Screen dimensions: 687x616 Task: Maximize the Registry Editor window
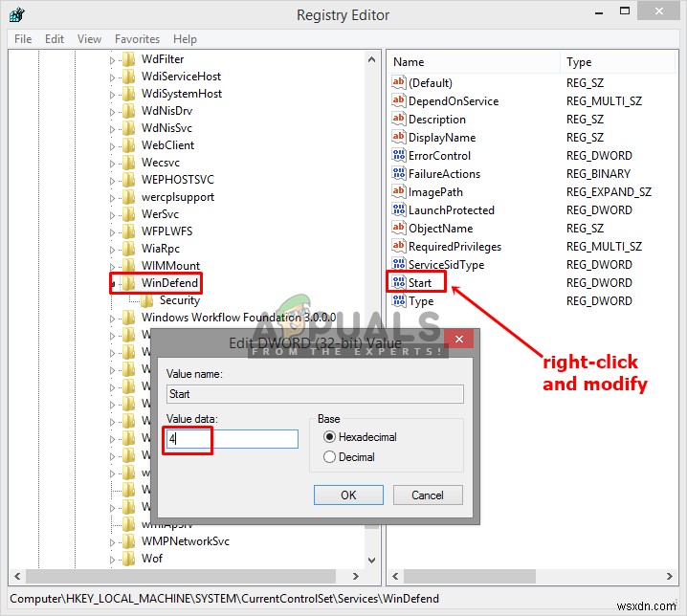[625, 11]
